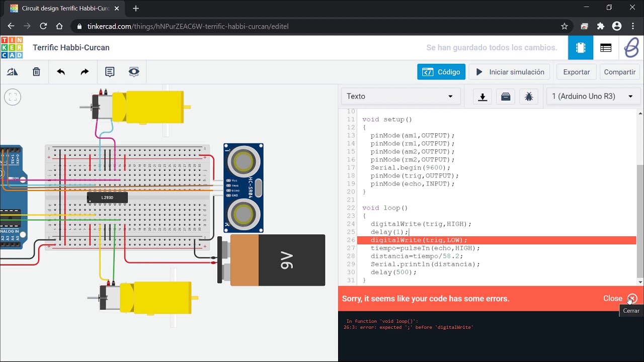Screen dimensions: 644x362
Task: Click the Exportar button
Action: pyautogui.click(x=576, y=72)
